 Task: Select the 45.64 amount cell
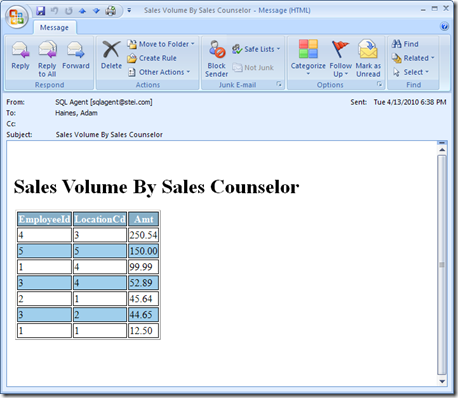coord(143,299)
